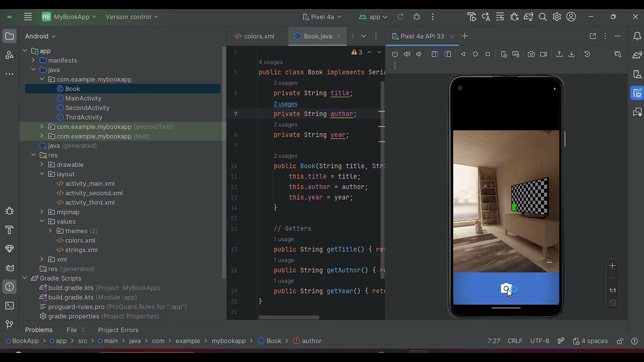Image resolution: width=644 pixels, height=362 pixels.
Task: Open Running Devices tool window icon
Action: tap(637, 93)
